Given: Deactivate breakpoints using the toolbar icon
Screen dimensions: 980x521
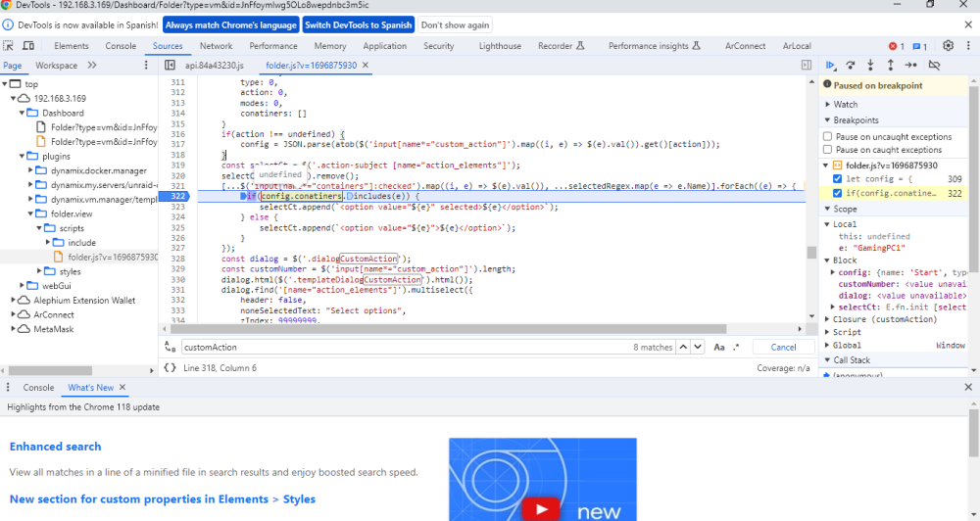Looking at the screenshot, I should click(x=934, y=65).
